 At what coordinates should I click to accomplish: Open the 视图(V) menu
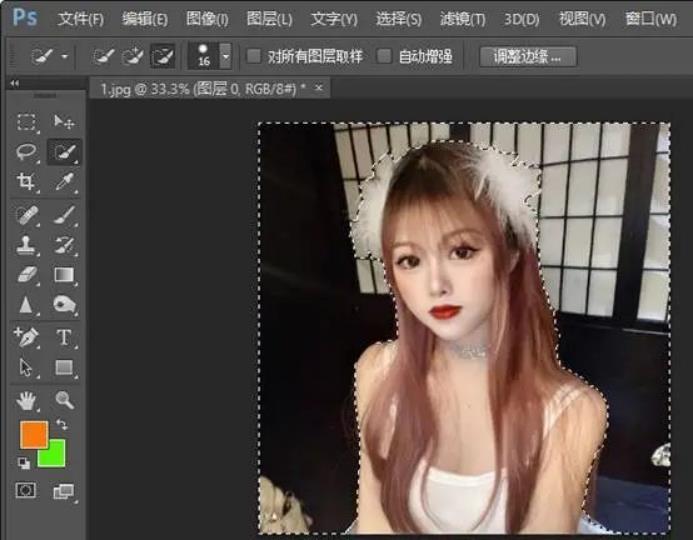[582, 19]
